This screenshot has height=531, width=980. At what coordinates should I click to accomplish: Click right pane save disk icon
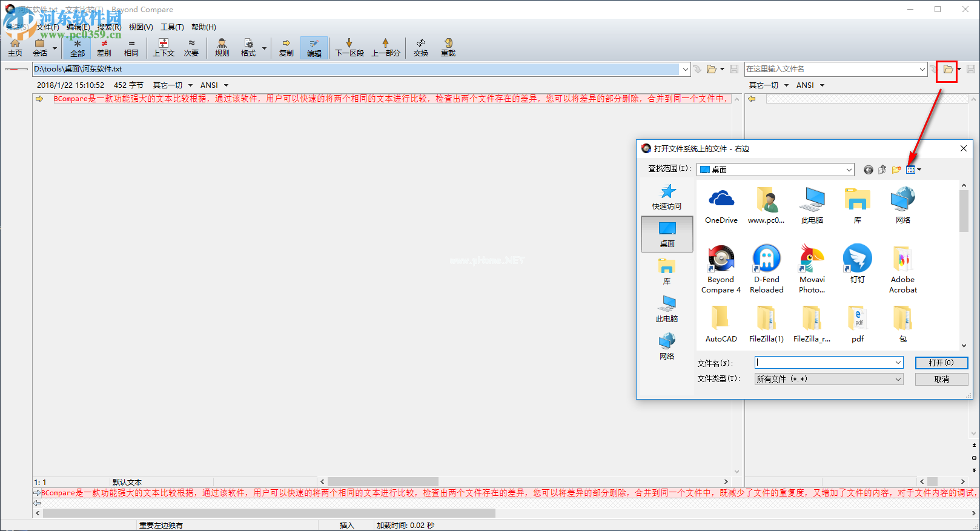970,69
